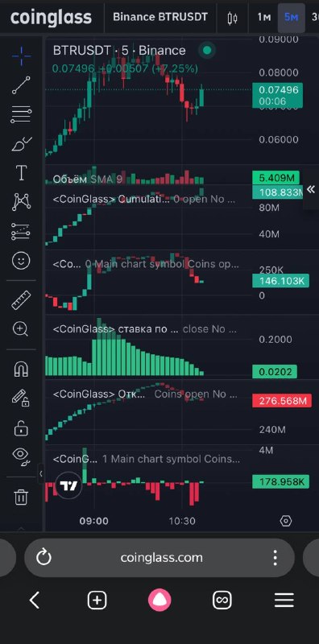Image resolution: width=319 pixels, height=644 pixels.
Task: Select the 5m timeframe tab
Action: click(291, 18)
